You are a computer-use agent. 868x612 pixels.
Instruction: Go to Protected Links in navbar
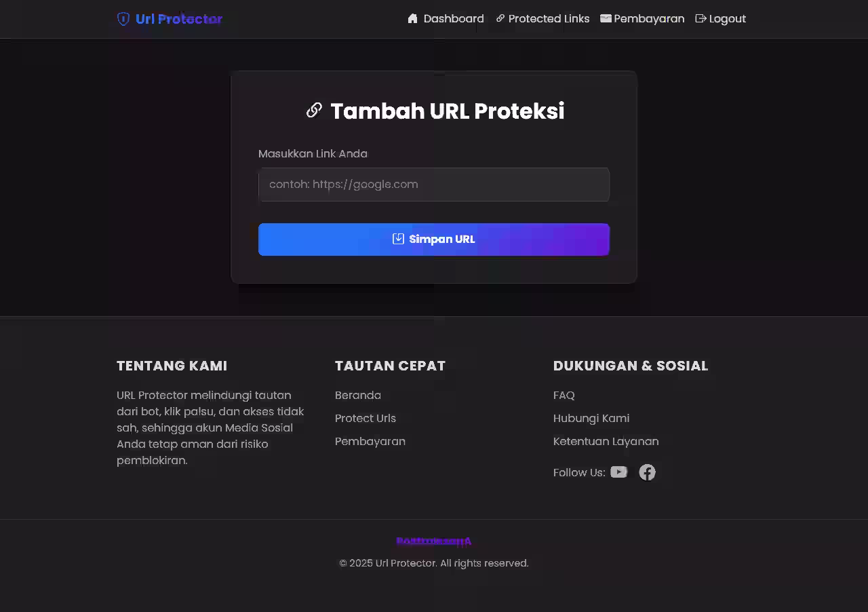tap(549, 19)
